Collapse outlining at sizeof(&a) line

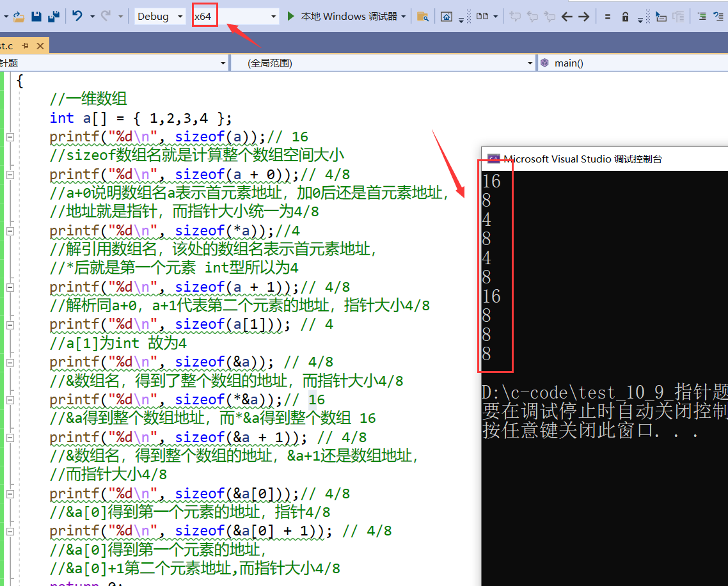coord(10,362)
